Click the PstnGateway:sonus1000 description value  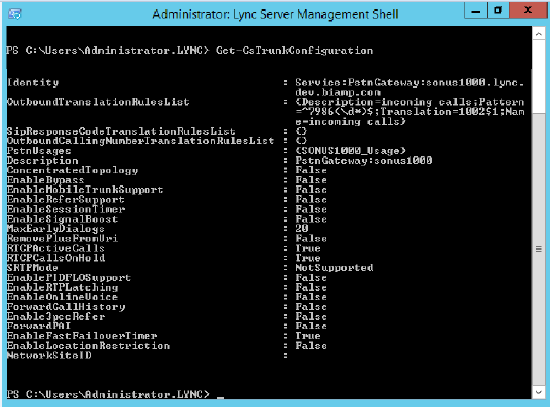coord(364,161)
